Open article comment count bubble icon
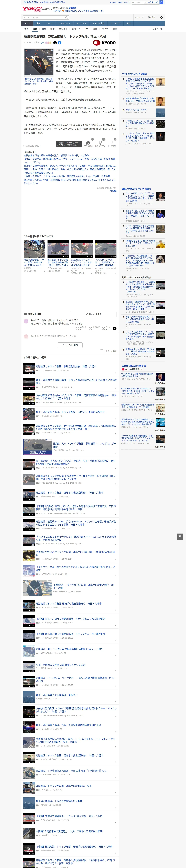The width and height of the screenshot is (186, 868). pyautogui.click(x=43, y=43)
